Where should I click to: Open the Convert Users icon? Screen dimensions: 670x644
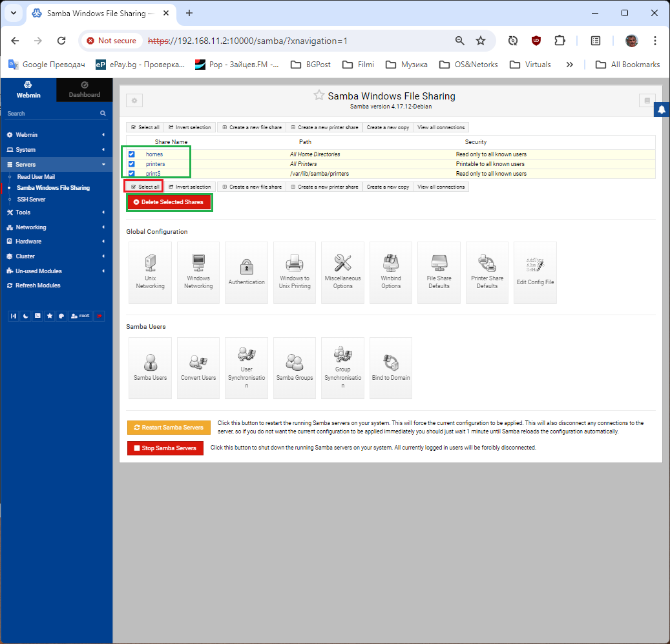198,368
